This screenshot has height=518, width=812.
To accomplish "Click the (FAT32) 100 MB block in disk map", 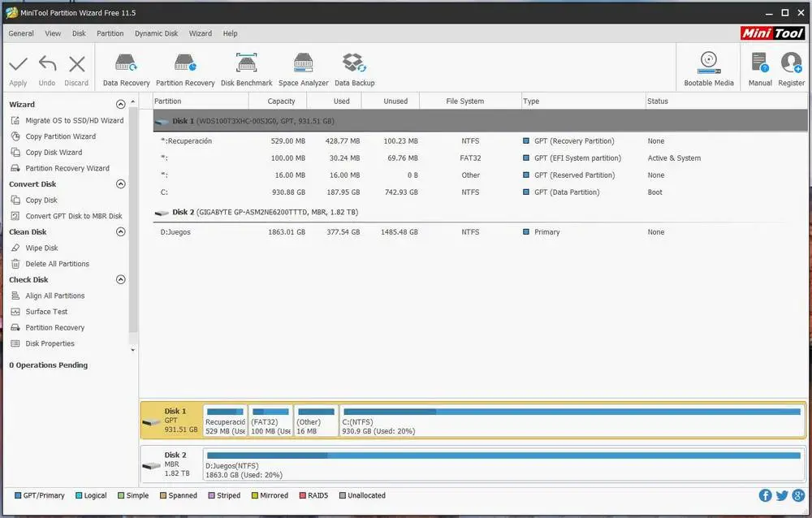I will point(271,421).
